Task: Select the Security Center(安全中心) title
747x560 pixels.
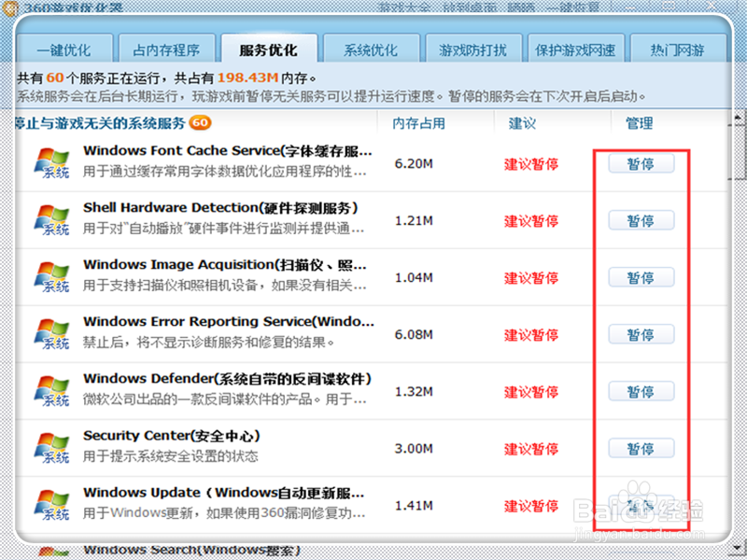Action: pos(172,436)
